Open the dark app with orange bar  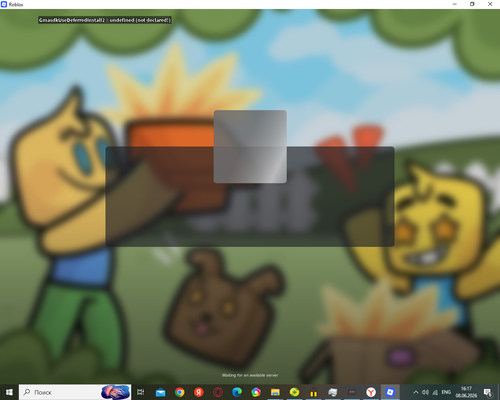pos(352,392)
